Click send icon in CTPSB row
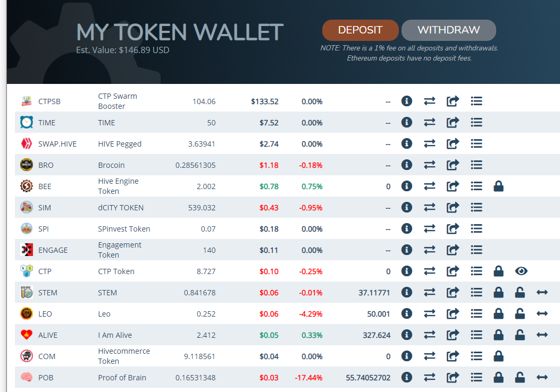The height and width of the screenshot is (392, 560). [x=453, y=101]
